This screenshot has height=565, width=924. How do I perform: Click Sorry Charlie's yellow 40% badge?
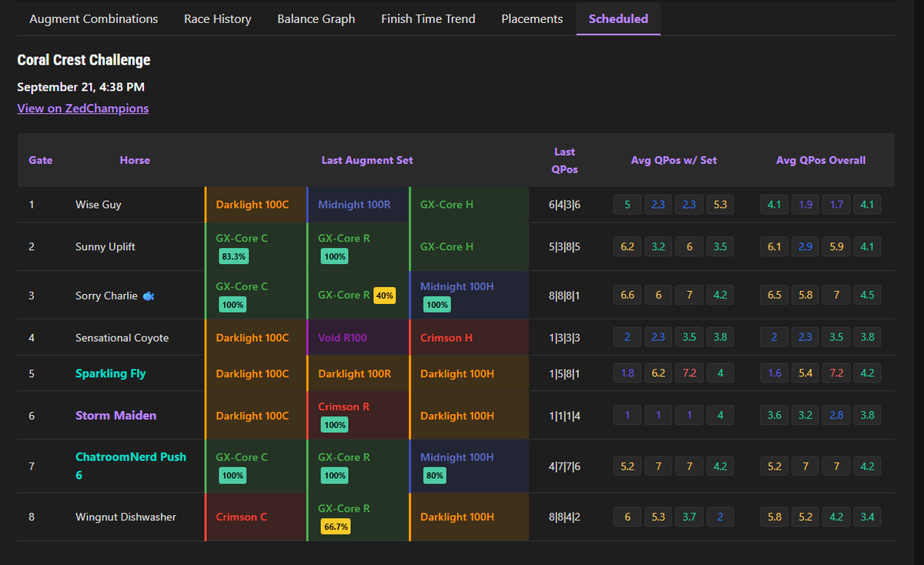point(384,296)
